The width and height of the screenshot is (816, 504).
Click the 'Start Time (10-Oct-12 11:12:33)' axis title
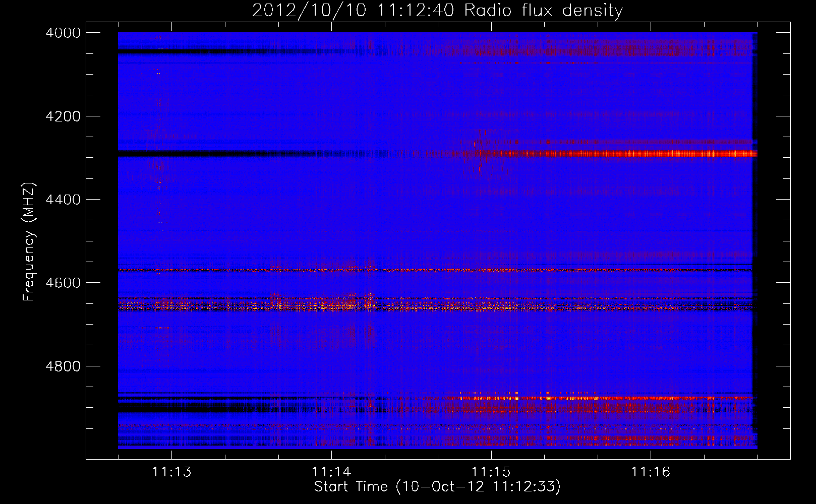point(437,487)
